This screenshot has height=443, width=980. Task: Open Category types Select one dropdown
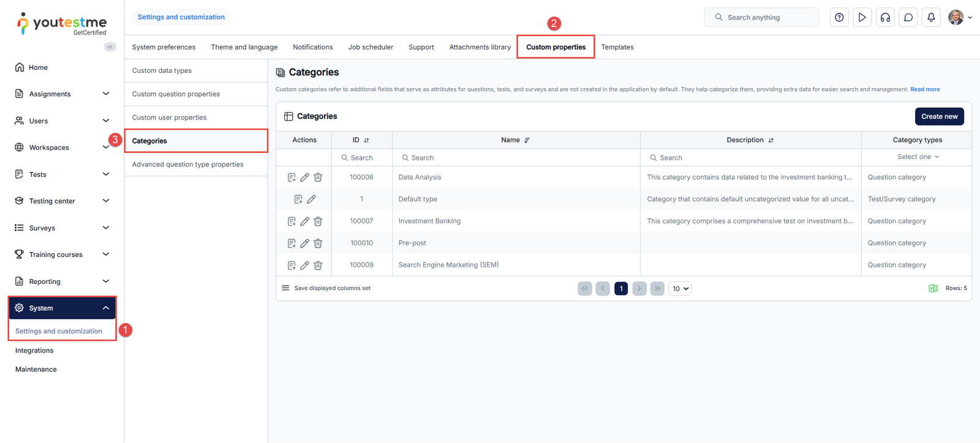[x=918, y=157]
